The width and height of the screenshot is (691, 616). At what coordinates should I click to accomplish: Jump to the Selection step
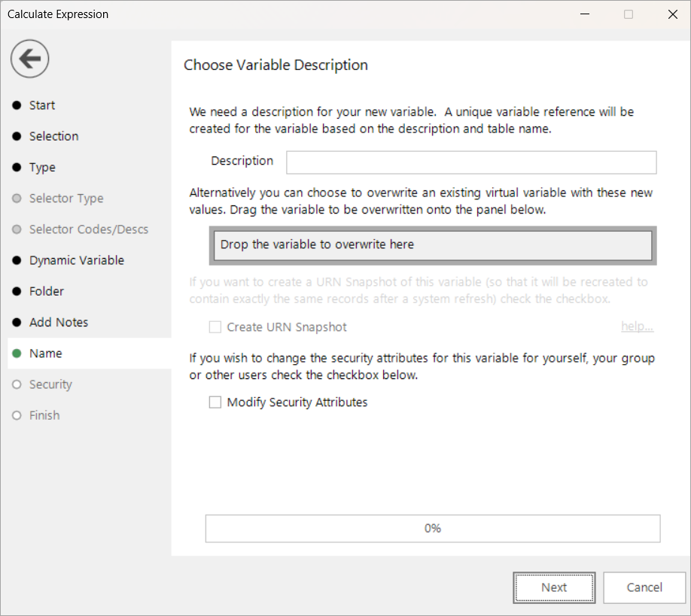[x=53, y=136]
